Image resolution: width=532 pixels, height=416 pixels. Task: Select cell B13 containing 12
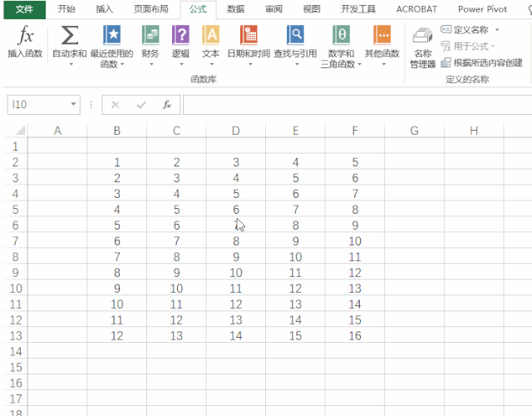[116, 336]
